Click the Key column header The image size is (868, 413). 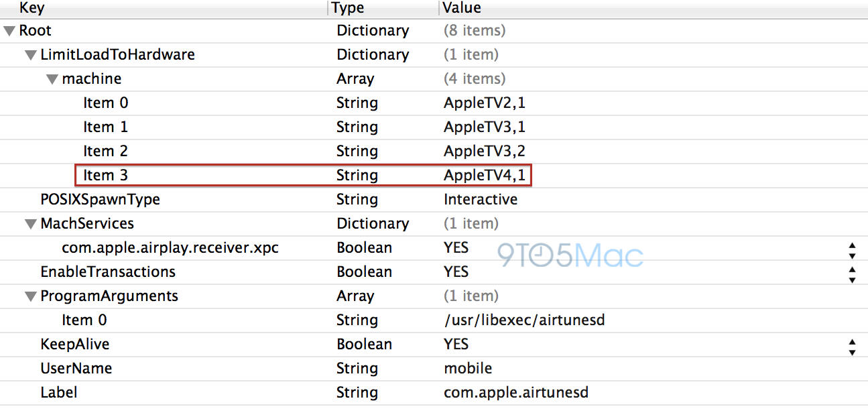(x=164, y=8)
